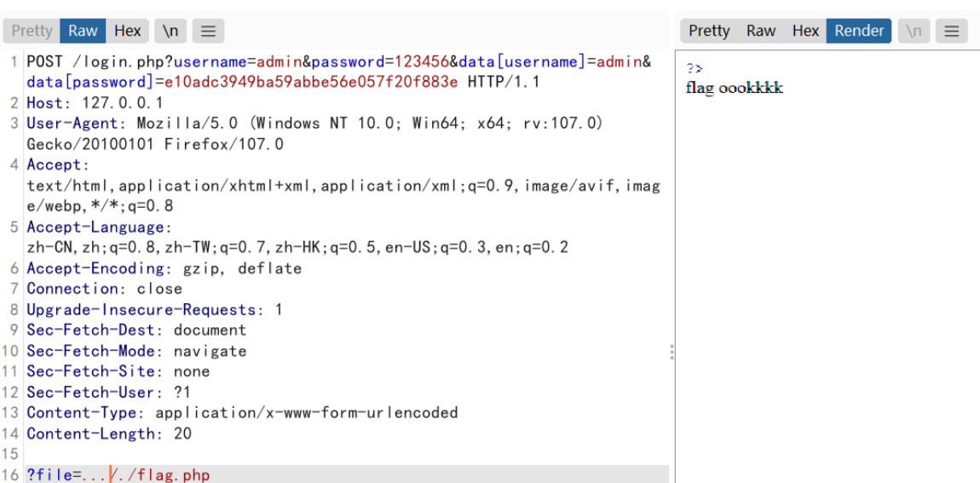Click the Content-Type header line
The height and width of the screenshot is (483, 980).
[243, 412]
